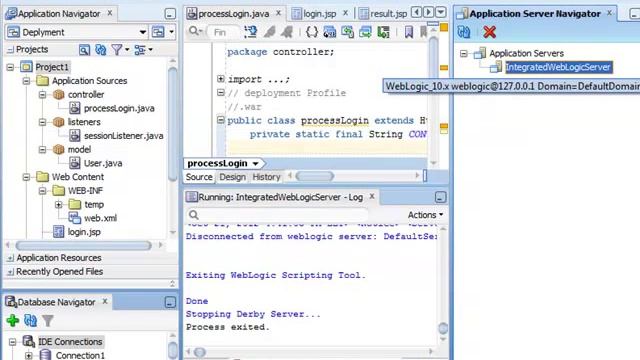Open the Deplyment application dropdown
This screenshot has width=640, height=360.
142,32
